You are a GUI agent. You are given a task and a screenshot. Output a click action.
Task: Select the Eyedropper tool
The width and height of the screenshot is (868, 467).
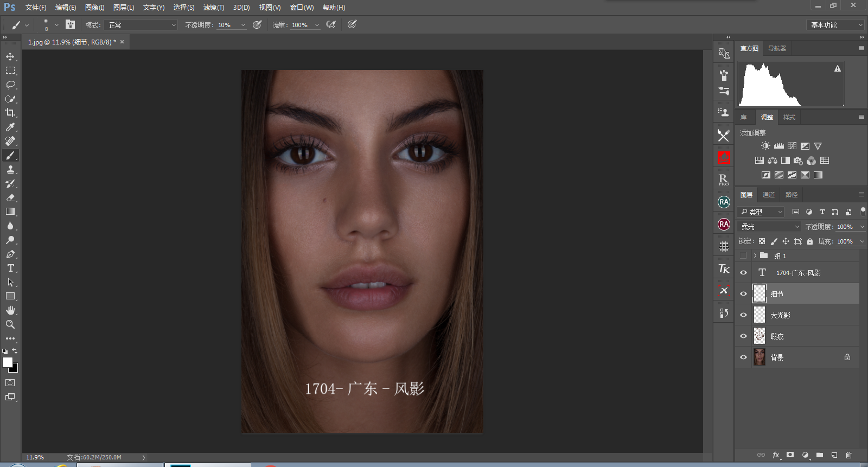tap(10, 127)
